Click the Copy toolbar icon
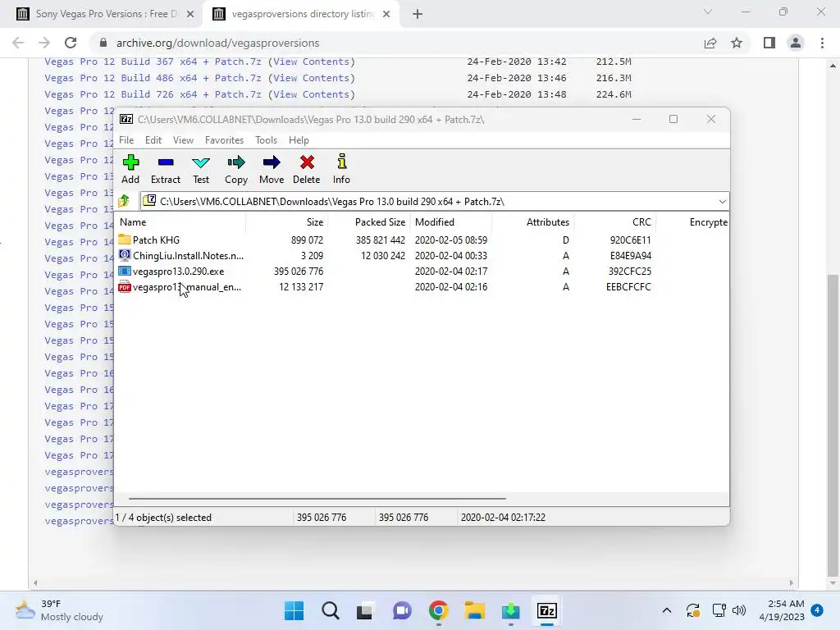 pyautogui.click(x=236, y=169)
